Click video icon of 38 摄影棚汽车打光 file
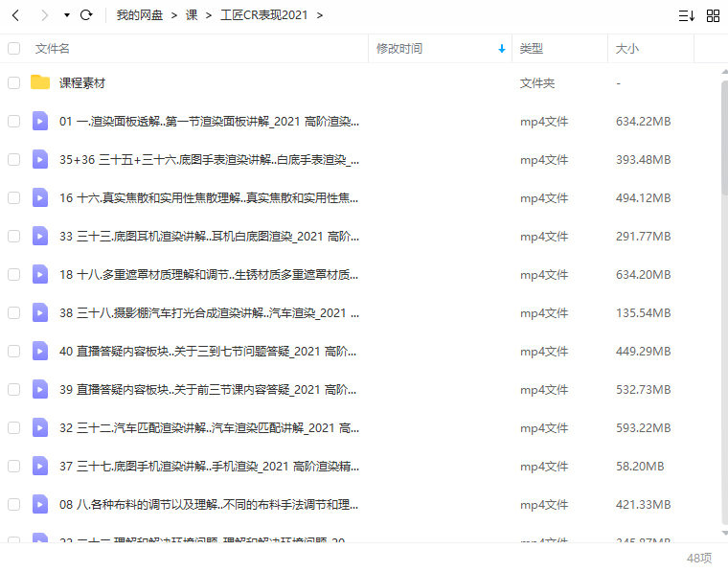 pos(39,313)
